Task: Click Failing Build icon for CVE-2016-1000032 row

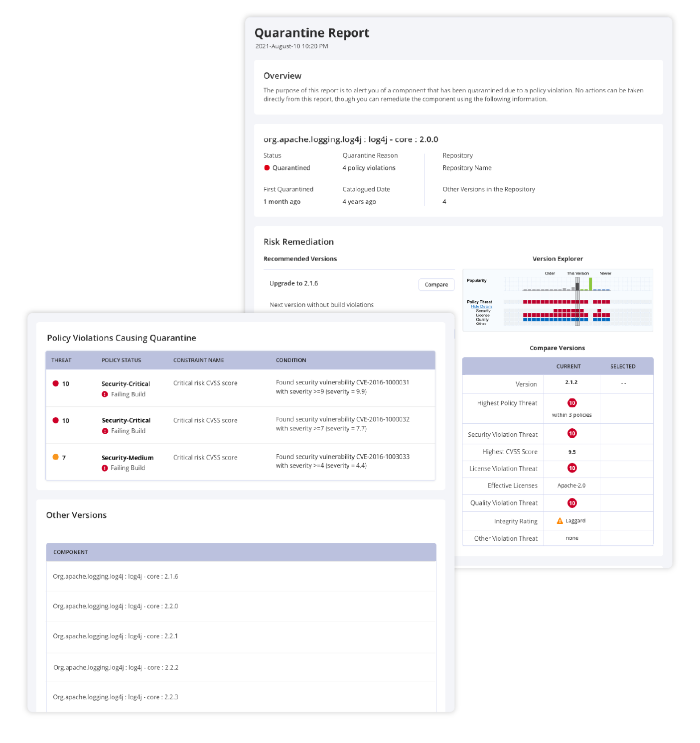Action: pos(105,431)
